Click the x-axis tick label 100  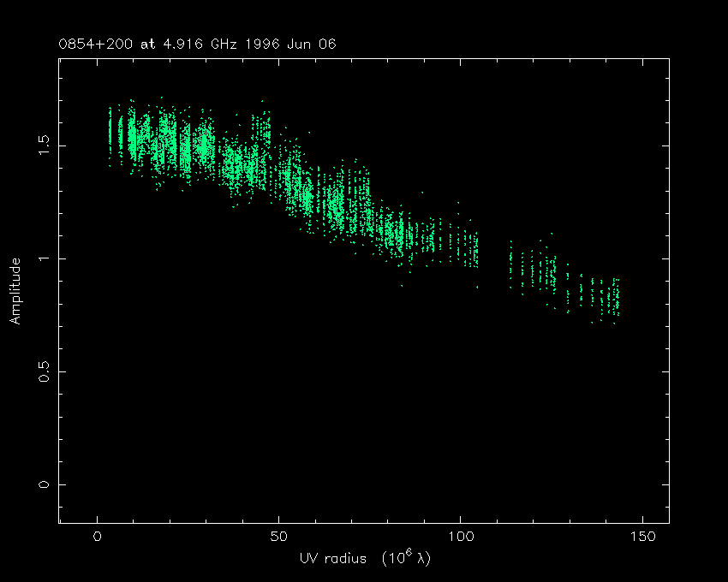460,536
